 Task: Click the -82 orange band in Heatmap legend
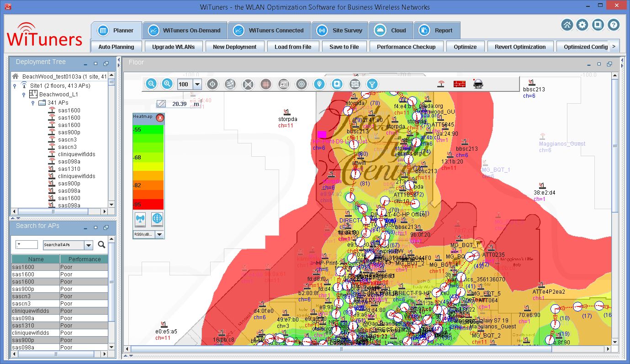pyautogui.click(x=148, y=185)
